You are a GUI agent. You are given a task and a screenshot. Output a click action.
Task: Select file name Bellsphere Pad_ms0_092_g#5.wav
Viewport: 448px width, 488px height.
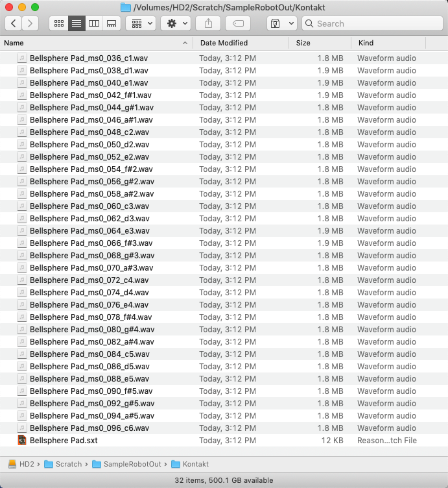pos(92,404)
